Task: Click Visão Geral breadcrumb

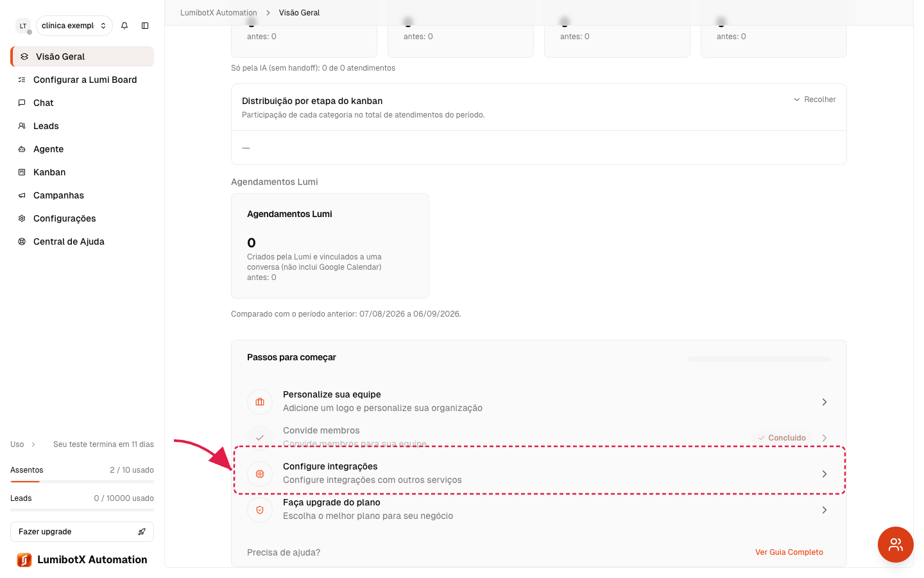Action: pyautogui.click(x=300, y=13)
